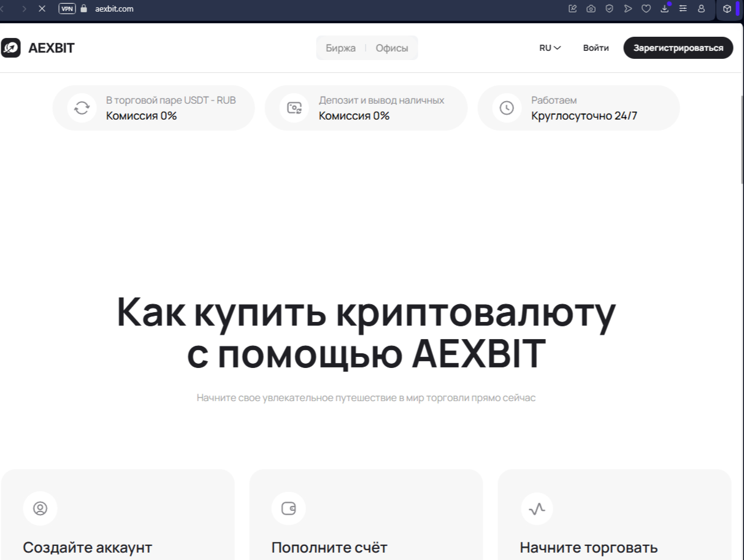Screen dimensions: 744x560
Task: Open the RU language dropdown
Action: pos(550,48)
